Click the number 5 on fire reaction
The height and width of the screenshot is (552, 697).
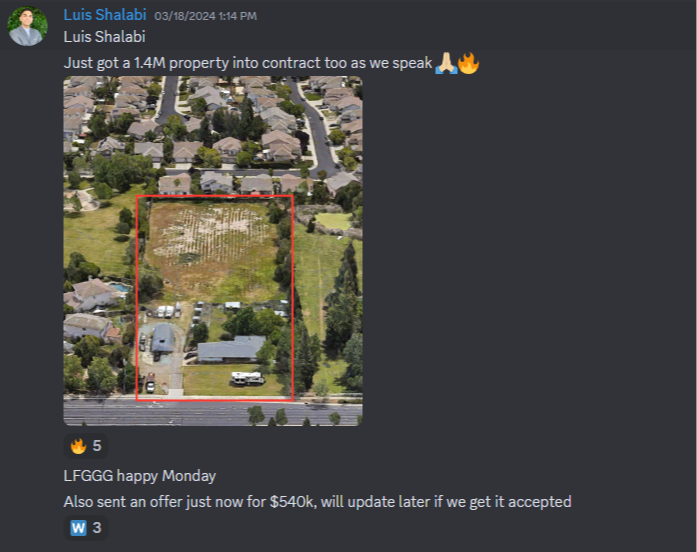coord(97,446)
